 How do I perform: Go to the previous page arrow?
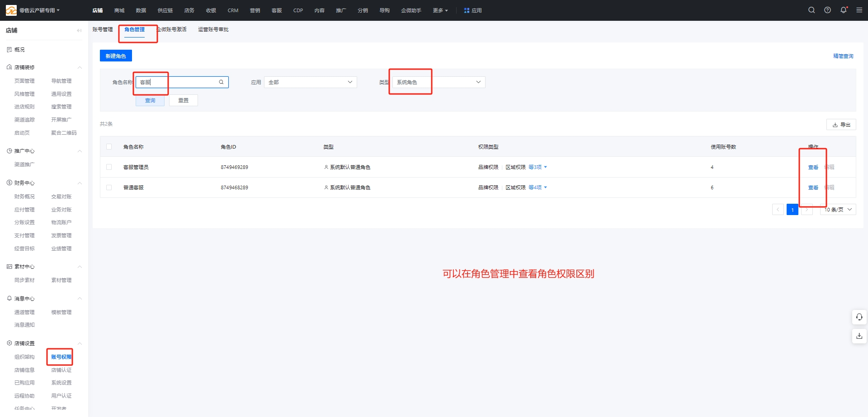point(778,210)
